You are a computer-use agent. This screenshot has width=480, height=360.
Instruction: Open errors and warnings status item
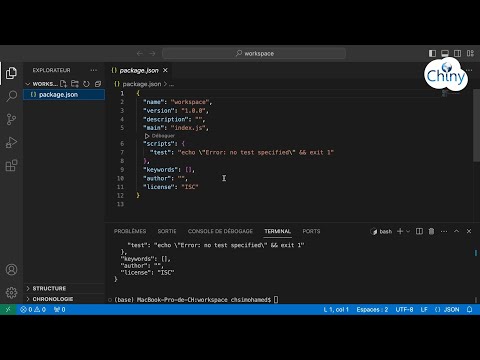pyautogui.click(x=33, y=309)
